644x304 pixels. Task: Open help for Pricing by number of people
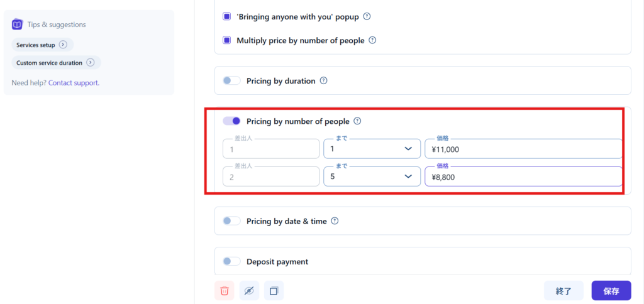click(x=357, y=121)
